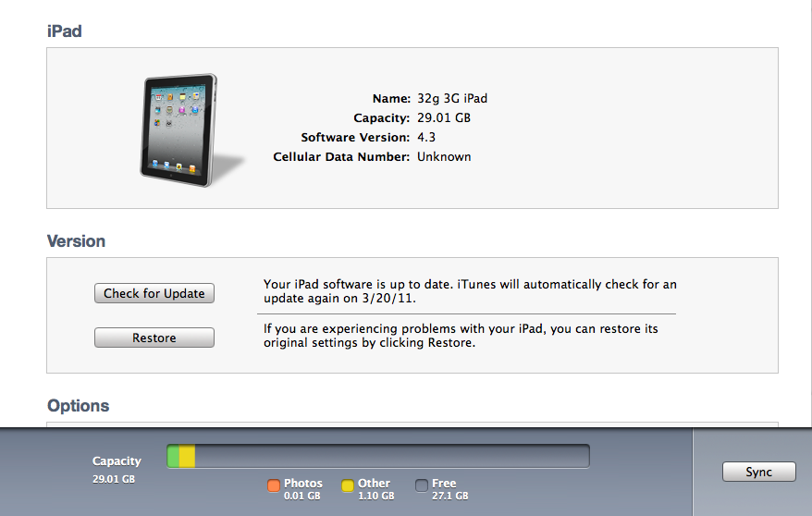Click the '1.10 GB' other storage value

(x=376, y=496)
